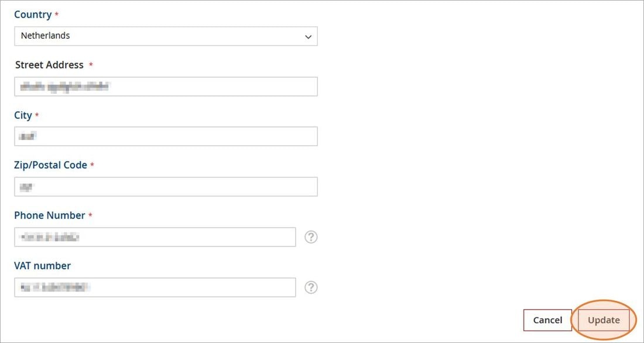Focus the City input field
This screenshot has width=644, height=343.
pyautogui.click(x=166, y=136)
